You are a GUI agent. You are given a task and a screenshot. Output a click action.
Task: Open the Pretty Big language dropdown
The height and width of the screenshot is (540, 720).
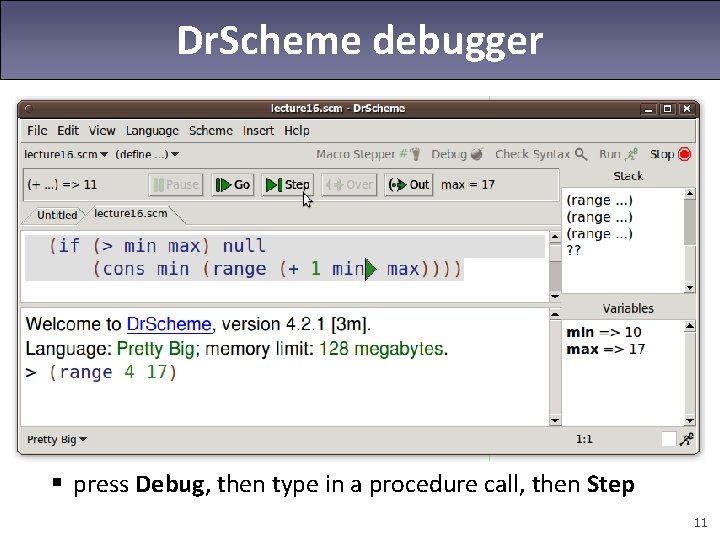56,439
